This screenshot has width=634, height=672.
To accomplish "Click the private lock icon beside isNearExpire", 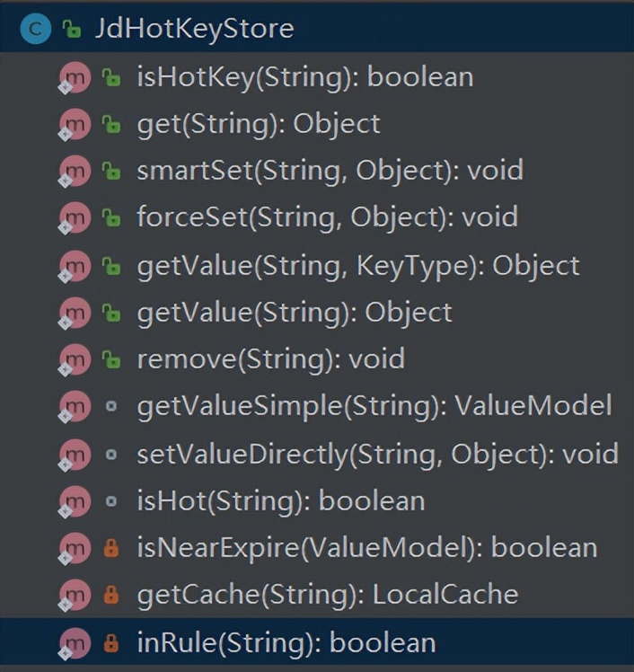I will click(x=110, y=548).
